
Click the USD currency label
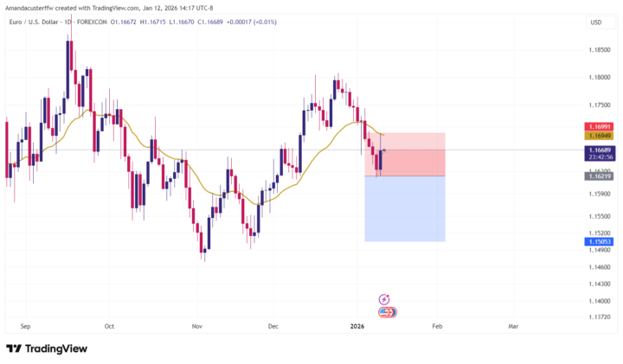point(595,22)
